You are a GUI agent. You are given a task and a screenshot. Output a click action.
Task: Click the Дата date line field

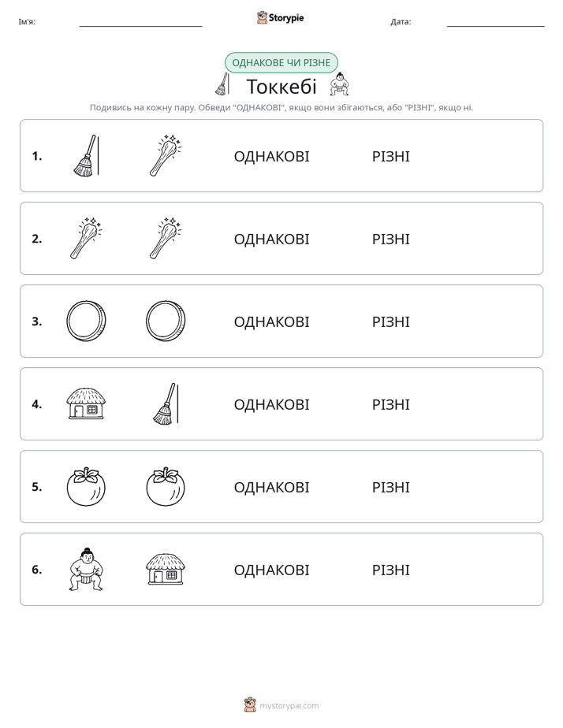point(496,22)
